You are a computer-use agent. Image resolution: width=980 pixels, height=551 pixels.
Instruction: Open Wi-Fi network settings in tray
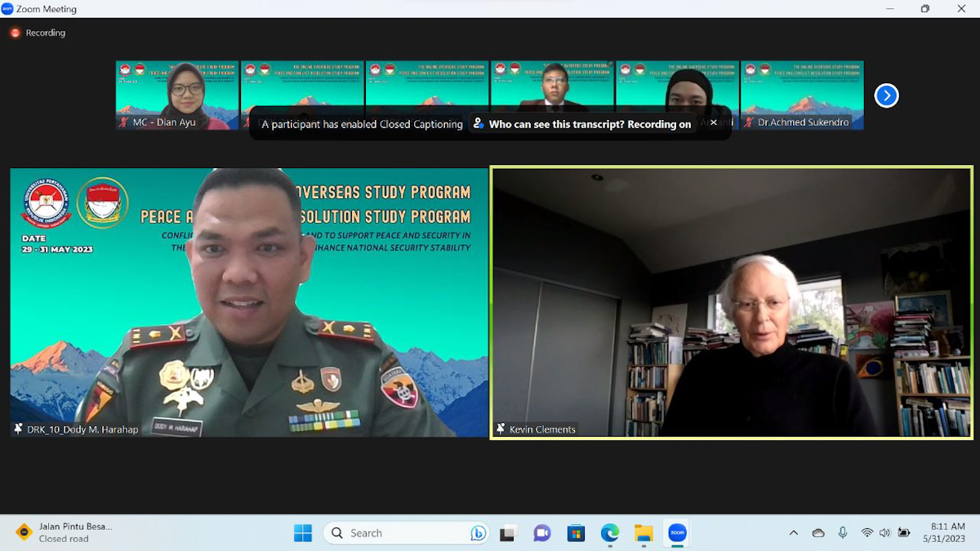tap(866, 533)
